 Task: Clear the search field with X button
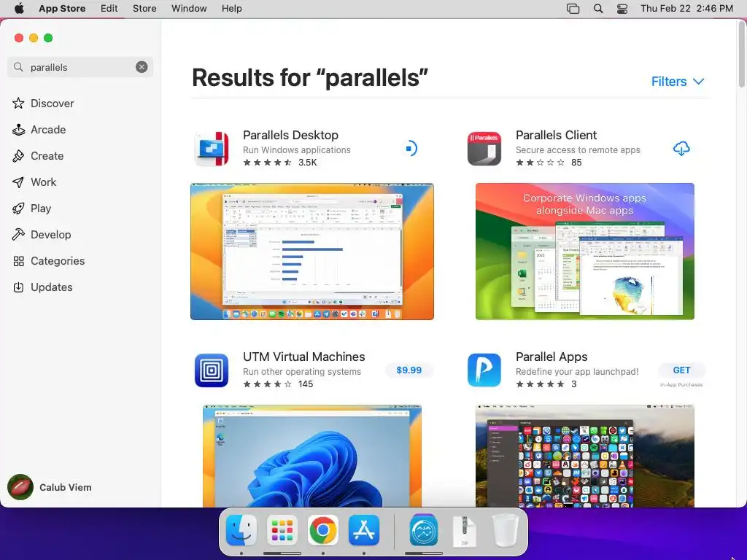pyautogui.click(x=142, y=67)
